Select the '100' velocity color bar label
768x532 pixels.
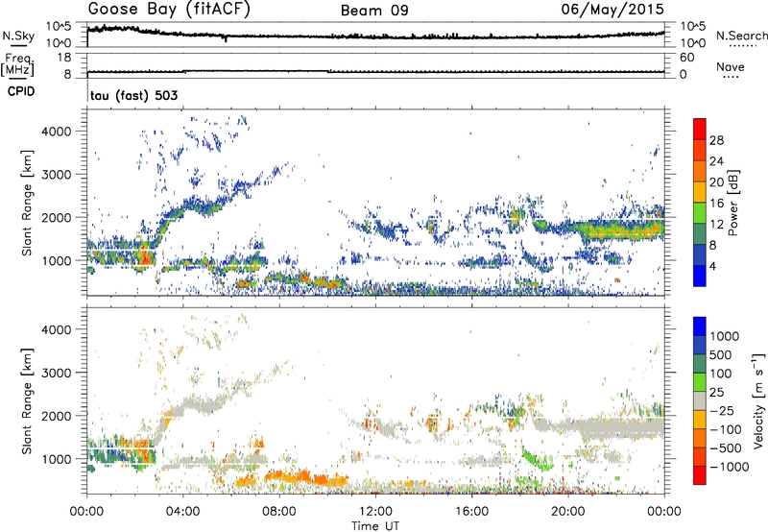[719, 374]
